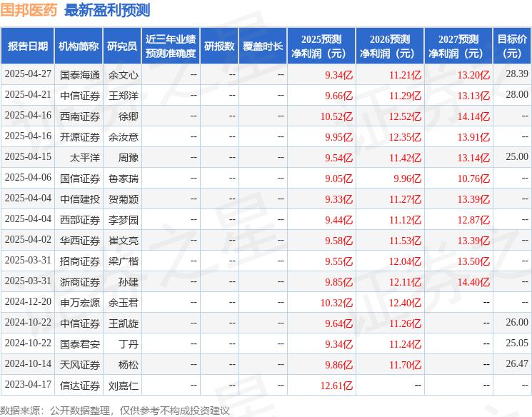Click researcher 周豫
The image size is (532, 417).
tap(129, 157)
